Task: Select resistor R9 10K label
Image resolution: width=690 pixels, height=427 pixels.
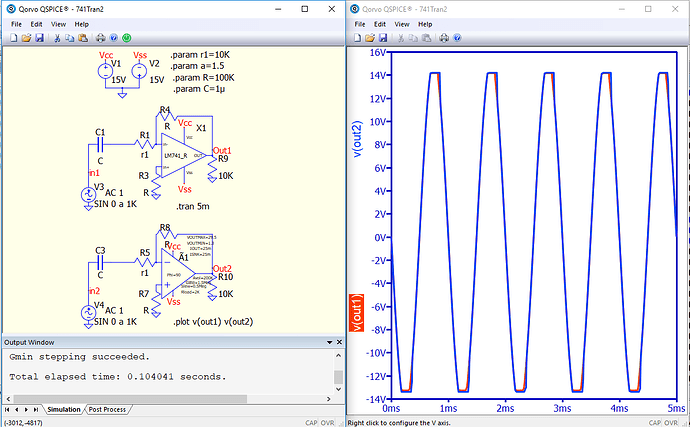Action: click(x=225, y=176)
